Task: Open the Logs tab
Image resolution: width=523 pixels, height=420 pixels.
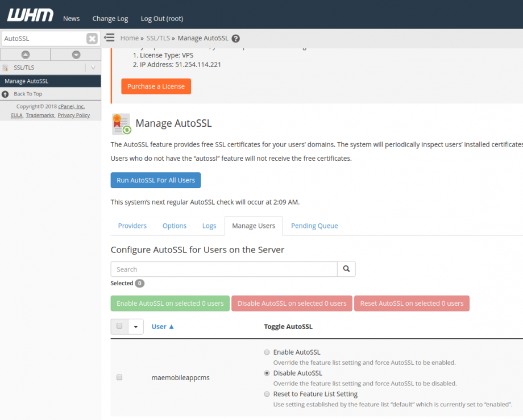Action: pos(209,226)
